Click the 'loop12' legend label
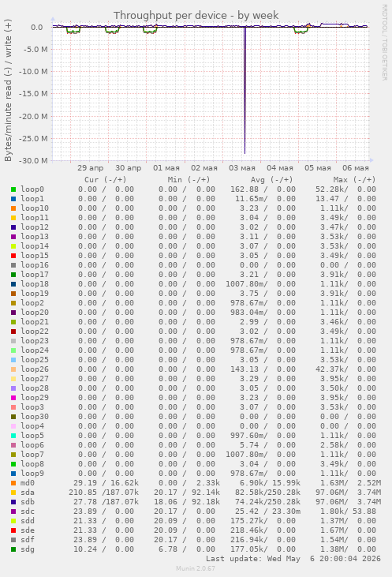 [35, 227]
